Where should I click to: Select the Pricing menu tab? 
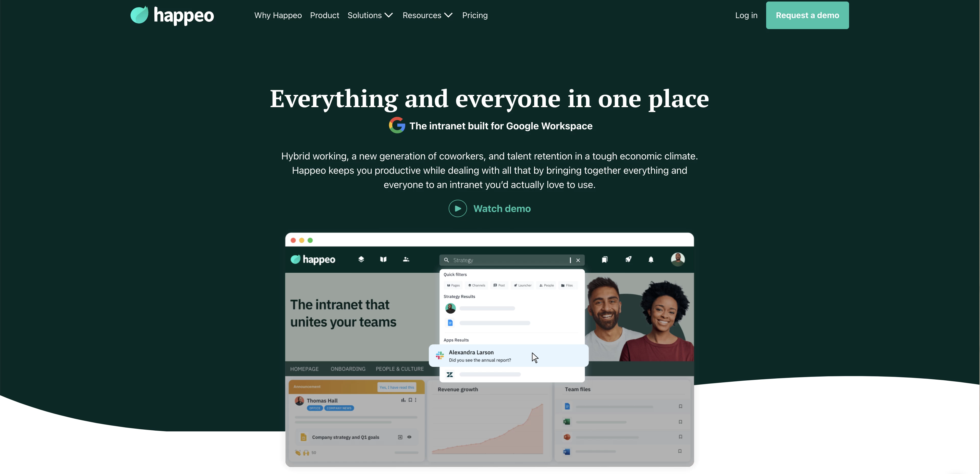pyautogui.click(x=475, y=15)
